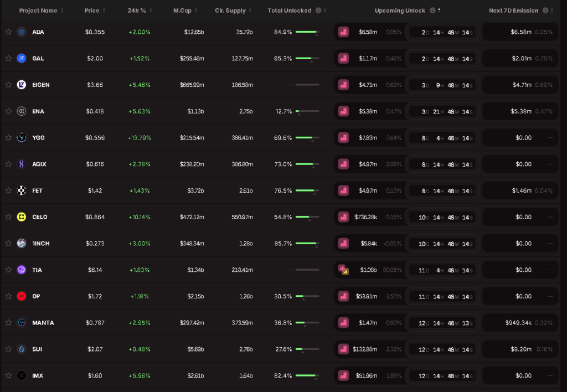
Task: Click the CELO yellow logo icon
Action: (x=21, y=217)
